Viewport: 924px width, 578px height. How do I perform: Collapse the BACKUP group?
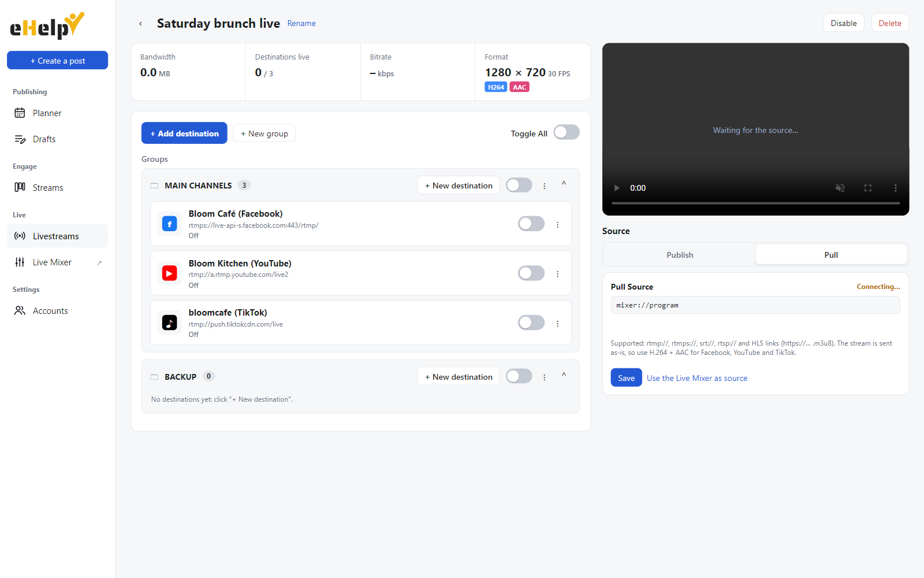click(564, 375)
